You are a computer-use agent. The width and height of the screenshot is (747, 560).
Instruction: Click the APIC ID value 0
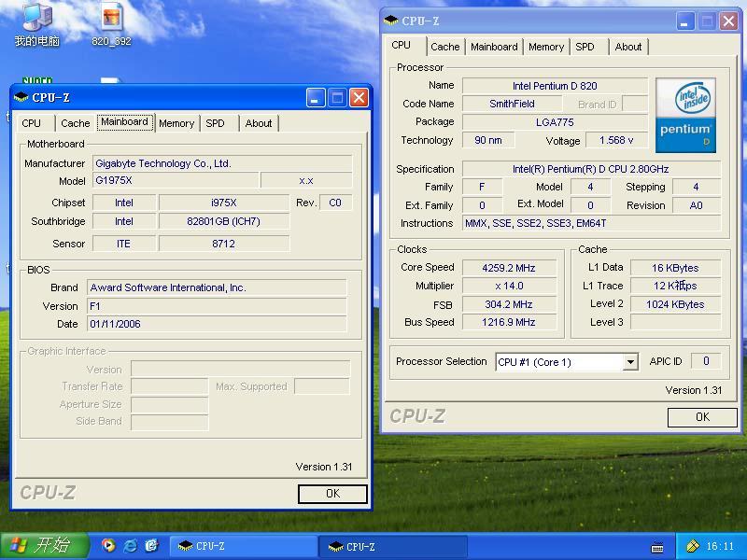[x=706, y=361]
